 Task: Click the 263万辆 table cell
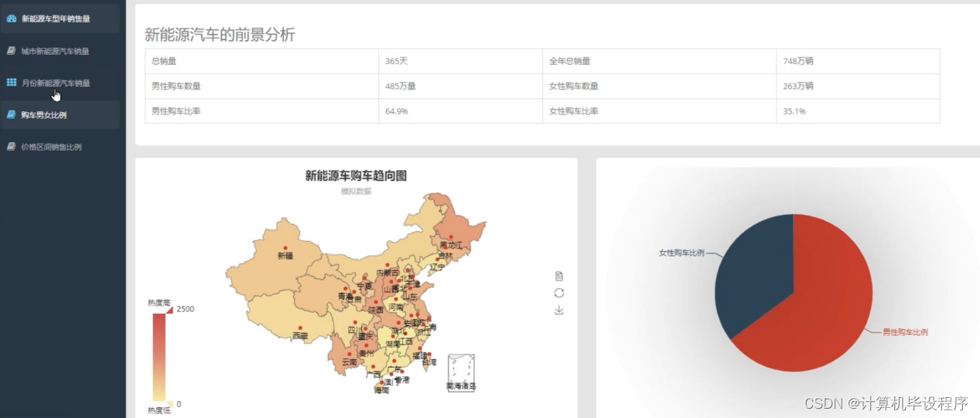coord(858,86)
